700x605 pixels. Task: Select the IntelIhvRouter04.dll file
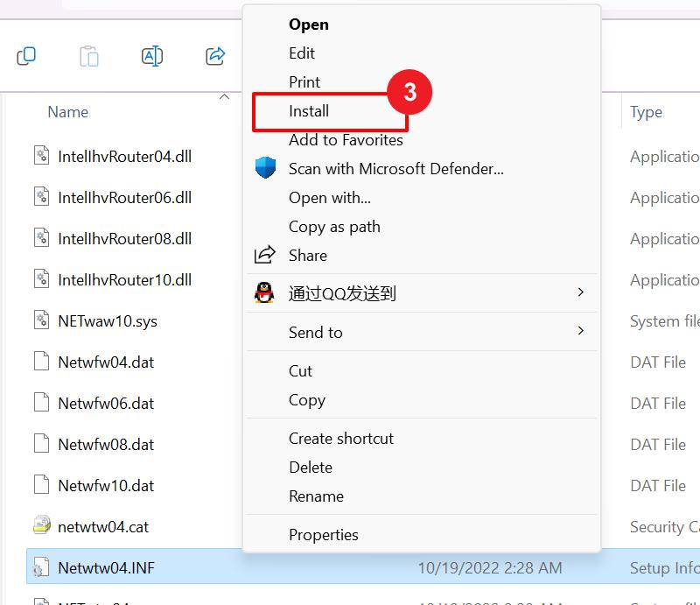(124, 157)
